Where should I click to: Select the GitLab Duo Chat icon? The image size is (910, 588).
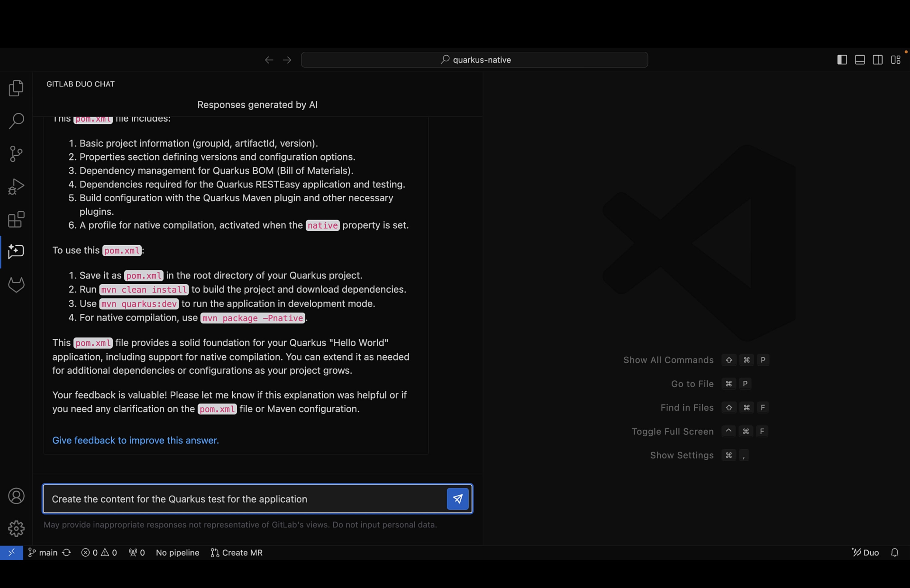pyautogui.click(x=16, y=252)
